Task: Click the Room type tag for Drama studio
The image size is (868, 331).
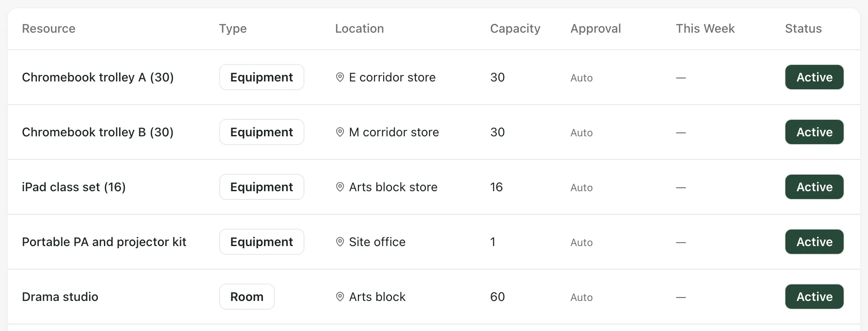Action: click(x=247, y=297)
